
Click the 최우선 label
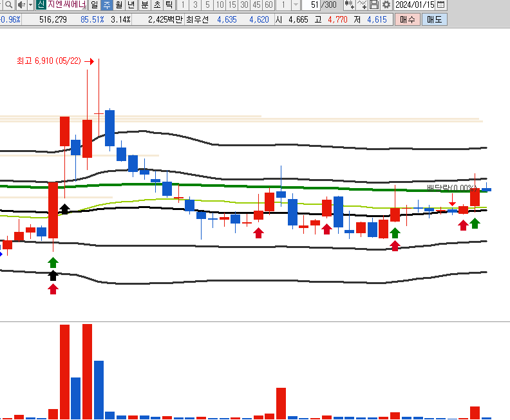[197, 19]
